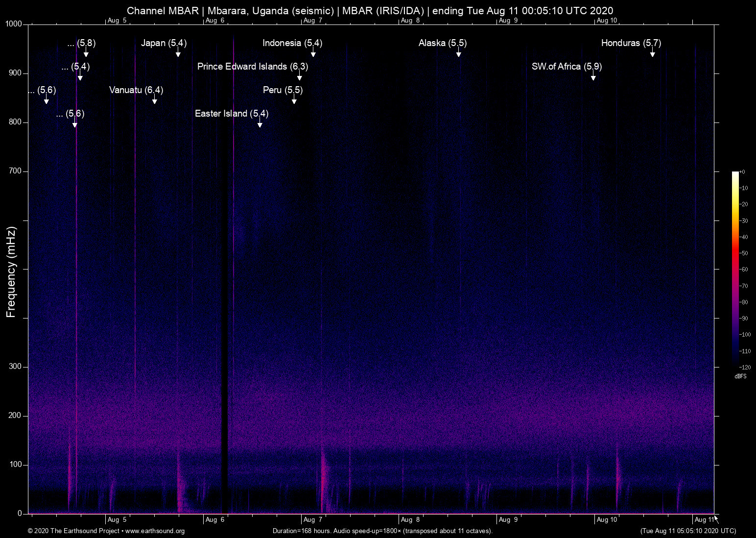
Task: Click the Aug 10 label on top axis
Action: 607,21
